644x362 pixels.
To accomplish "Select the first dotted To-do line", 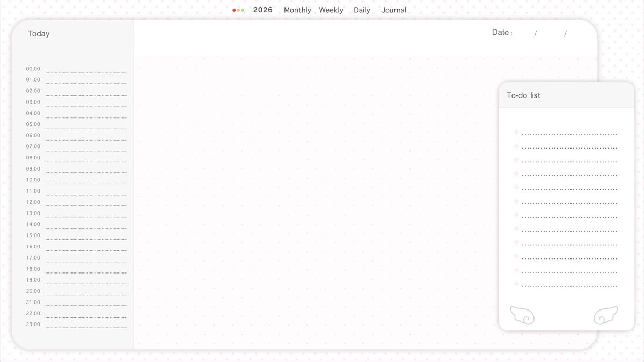I will tap(569, 135).
